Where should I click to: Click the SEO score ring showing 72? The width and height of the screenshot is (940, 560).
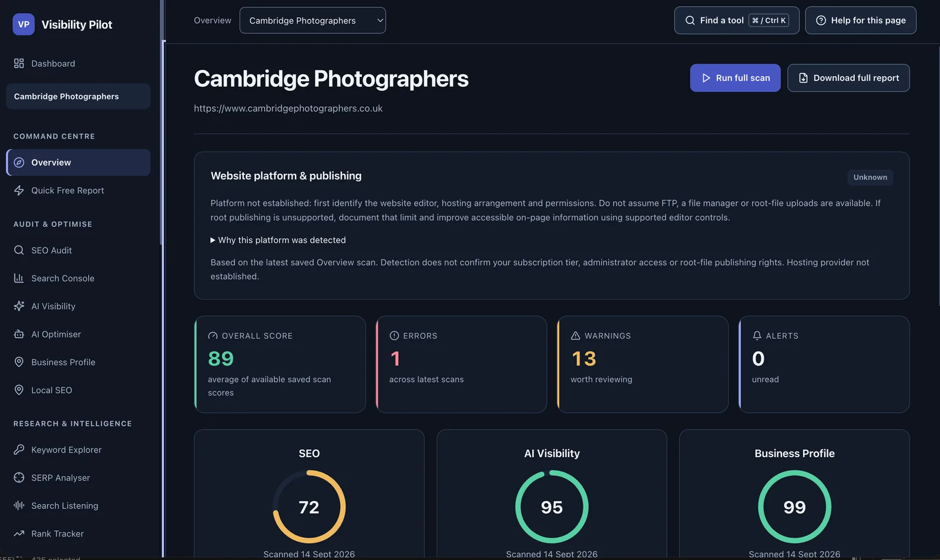[x=309, y=507]
